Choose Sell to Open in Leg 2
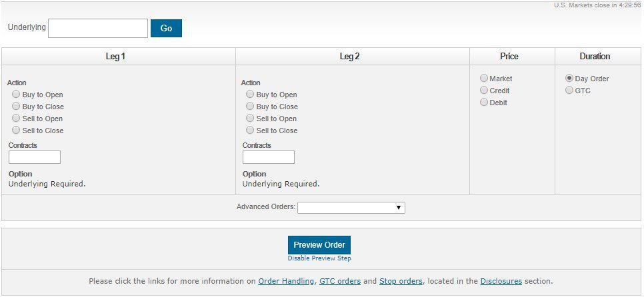The height and width of the screenshot is (297, 644). [250, 118]
